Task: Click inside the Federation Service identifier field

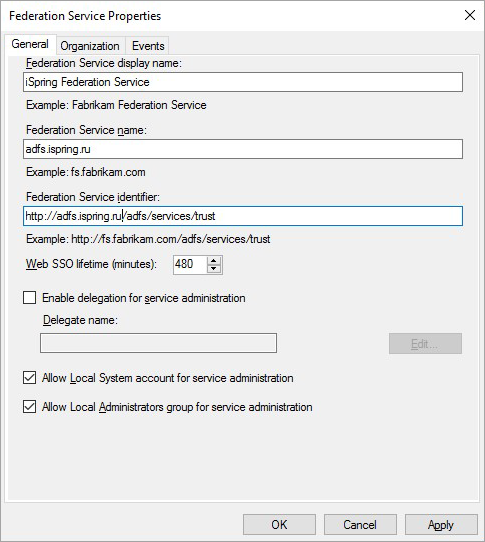Action: (x=243, y=216)
